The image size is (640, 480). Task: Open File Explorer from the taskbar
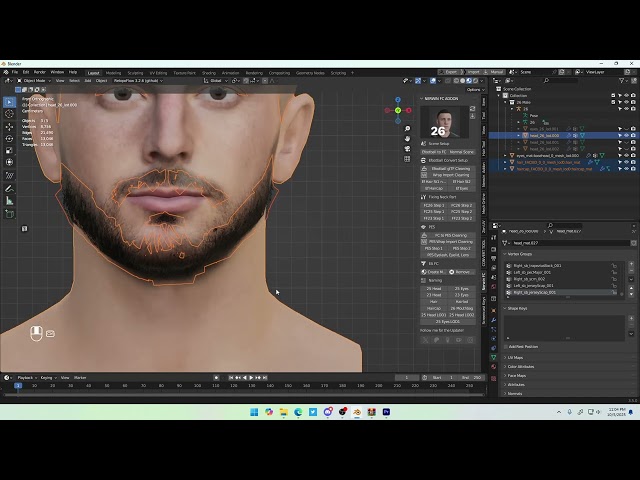[x=284, y=412]
